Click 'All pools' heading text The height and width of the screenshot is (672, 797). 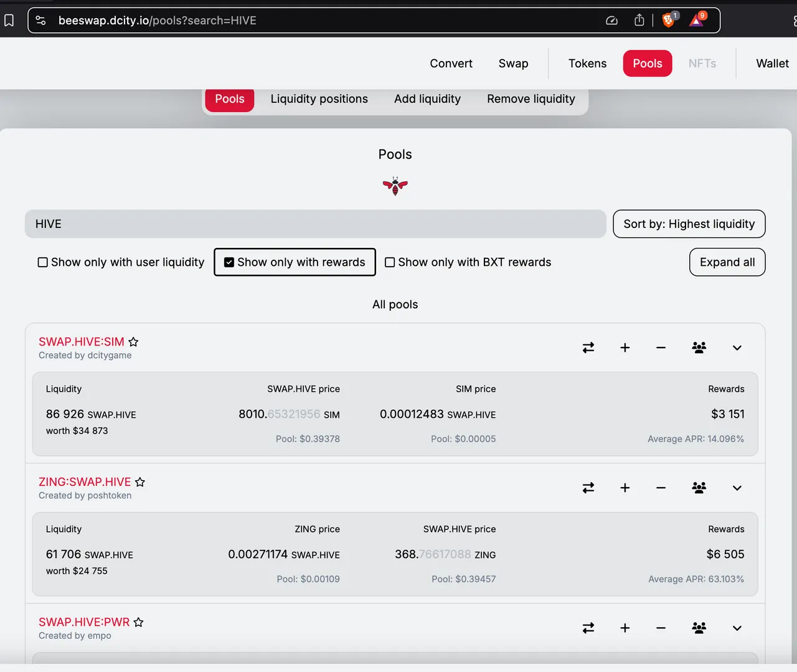[395, 305]
